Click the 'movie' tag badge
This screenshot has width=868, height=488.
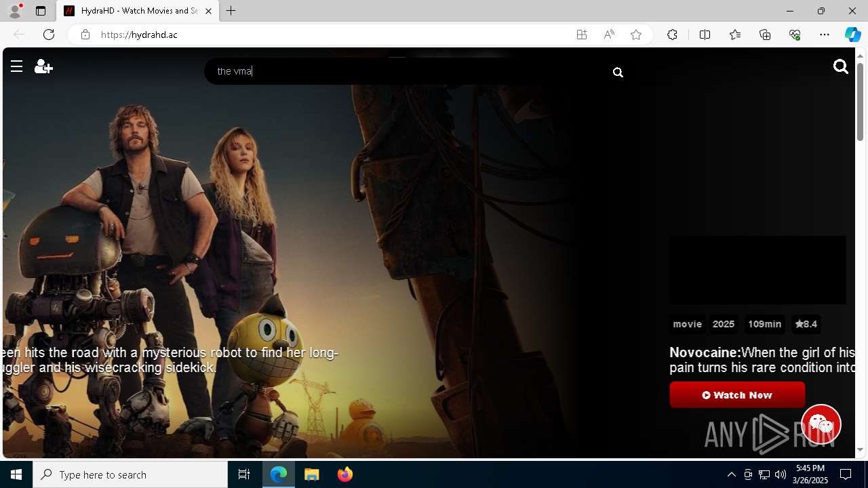(x=687, y=324)
